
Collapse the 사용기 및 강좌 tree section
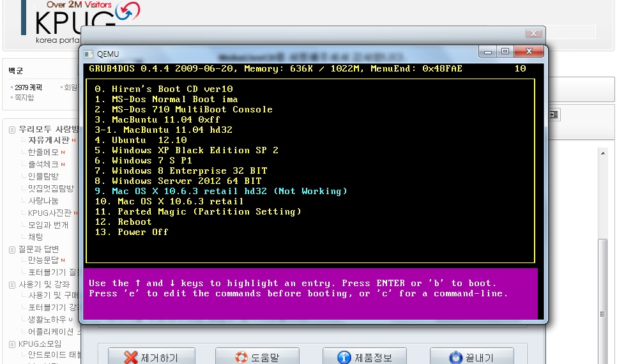tap(12, 285)
